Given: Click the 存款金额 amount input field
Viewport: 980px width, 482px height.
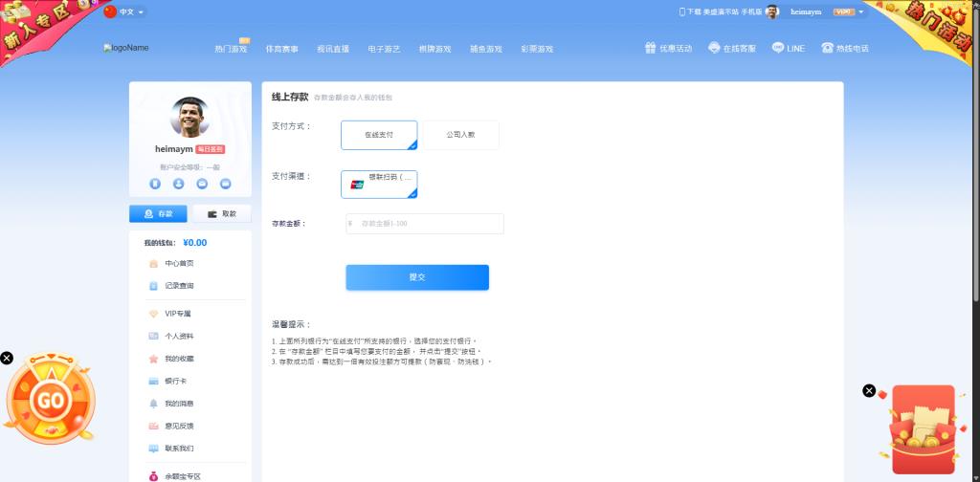Looking at the screenshot, I should 428,224.
